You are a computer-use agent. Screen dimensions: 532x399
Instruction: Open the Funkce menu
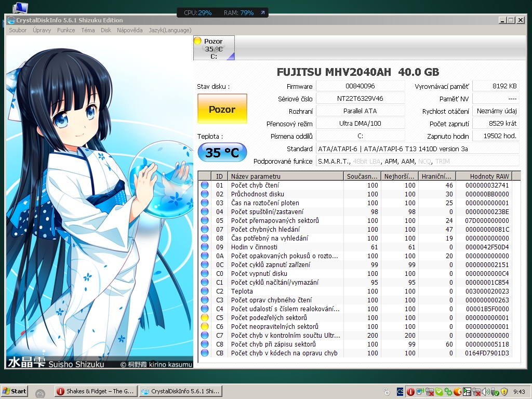(66, 30)
